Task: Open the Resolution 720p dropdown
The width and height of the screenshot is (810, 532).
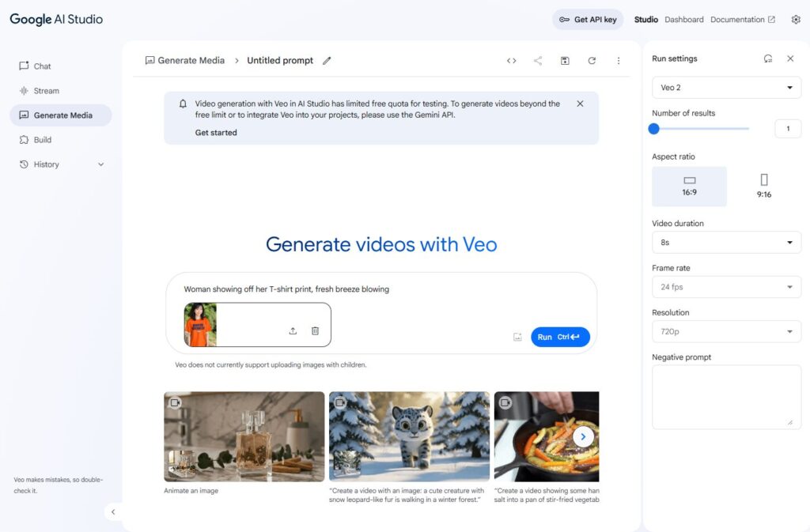Action: point(726,331)
